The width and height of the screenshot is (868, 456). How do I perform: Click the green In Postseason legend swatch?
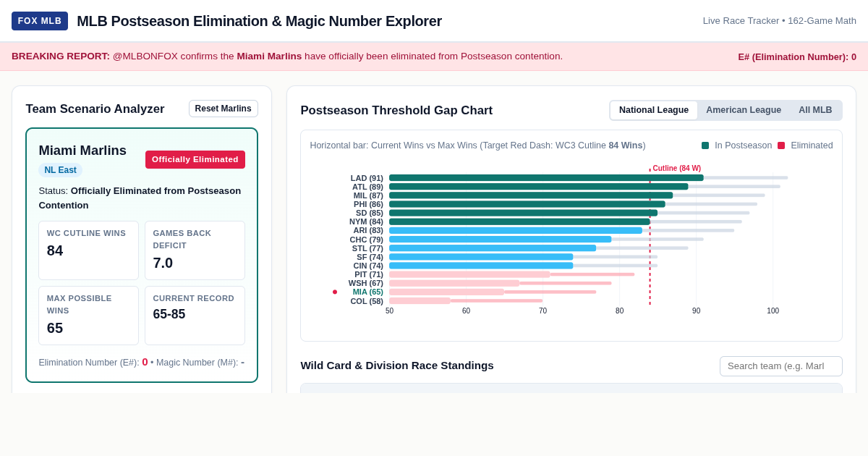(x=705, y=145)
